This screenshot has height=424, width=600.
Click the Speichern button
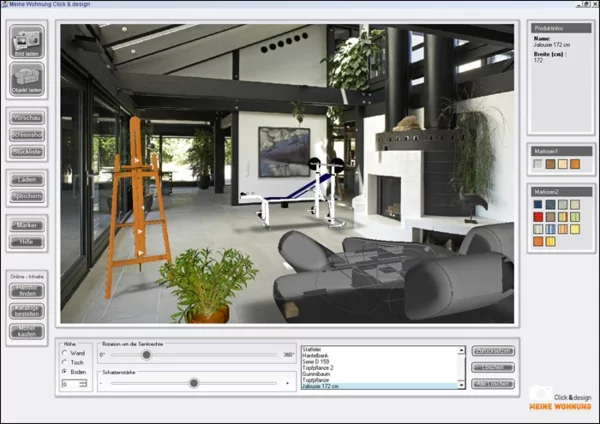pos(27,196)
